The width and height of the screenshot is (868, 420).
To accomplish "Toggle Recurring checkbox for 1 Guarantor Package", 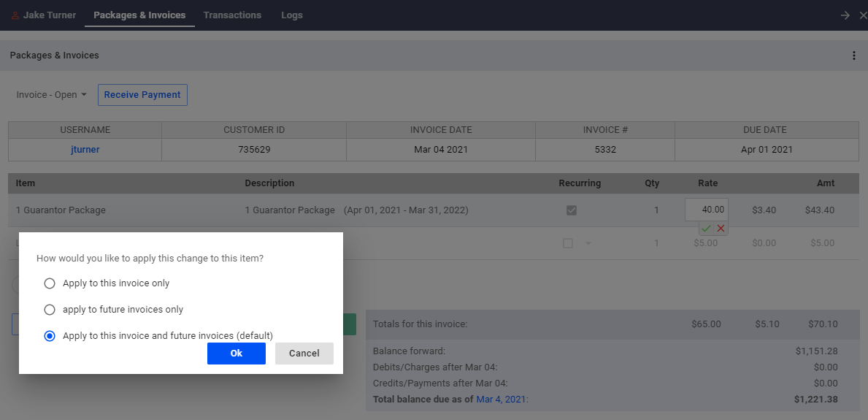I will pos(572,210).
